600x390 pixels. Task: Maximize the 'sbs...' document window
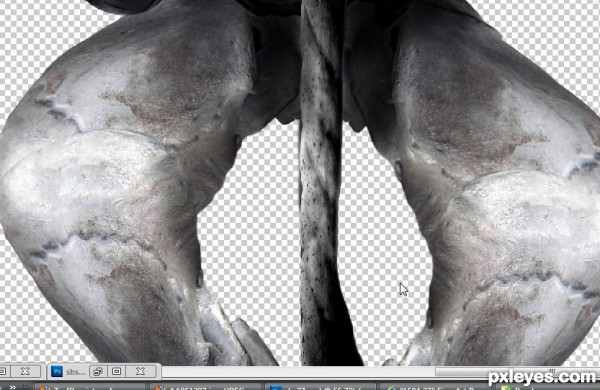117,371
